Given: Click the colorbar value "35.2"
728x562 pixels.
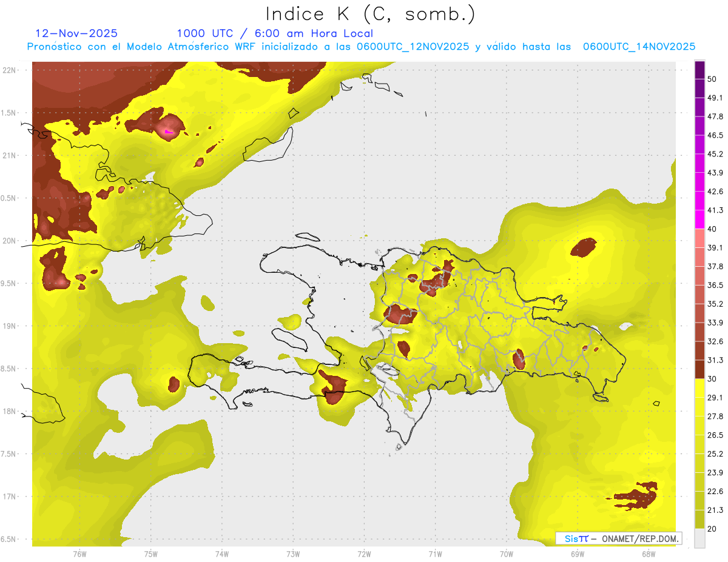Looking at the screenshot, I should (715, 304).
